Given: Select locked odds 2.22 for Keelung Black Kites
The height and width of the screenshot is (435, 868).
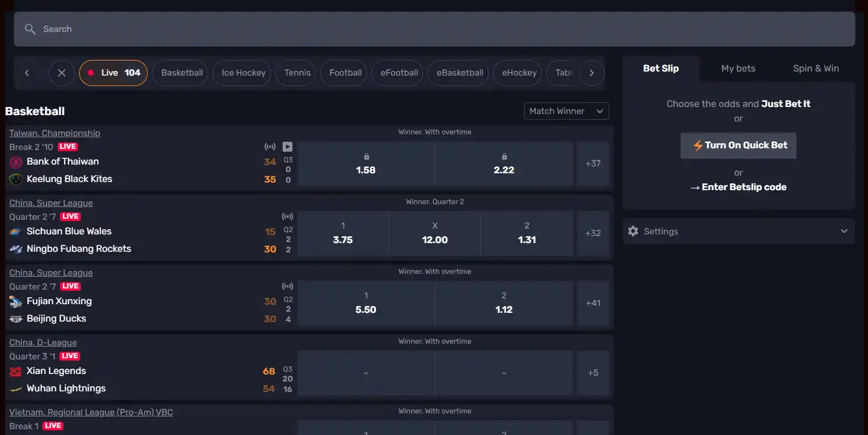Looking at the screenshot, I should pos(504,163).
